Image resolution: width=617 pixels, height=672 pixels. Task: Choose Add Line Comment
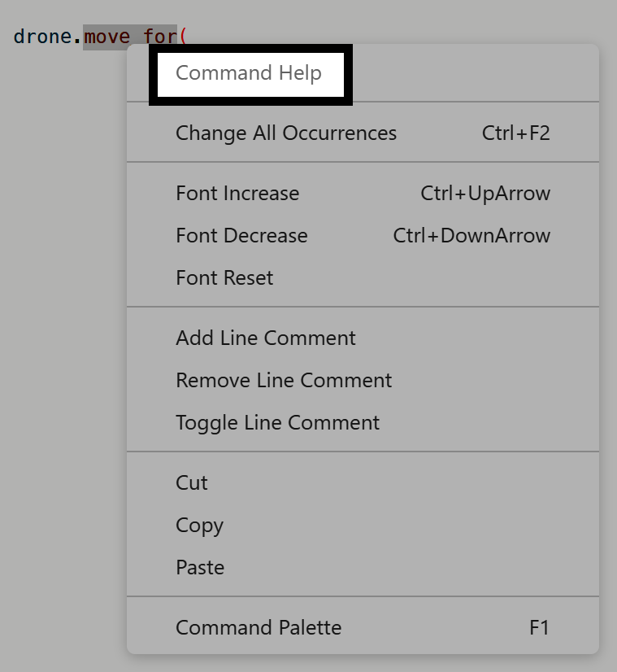(265, 338)
